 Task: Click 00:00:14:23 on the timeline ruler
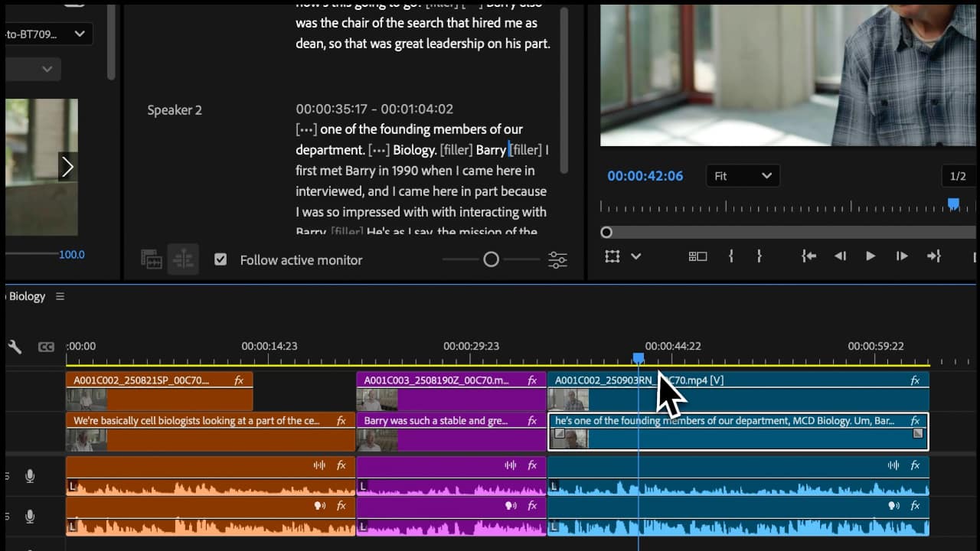click(269, 346)
